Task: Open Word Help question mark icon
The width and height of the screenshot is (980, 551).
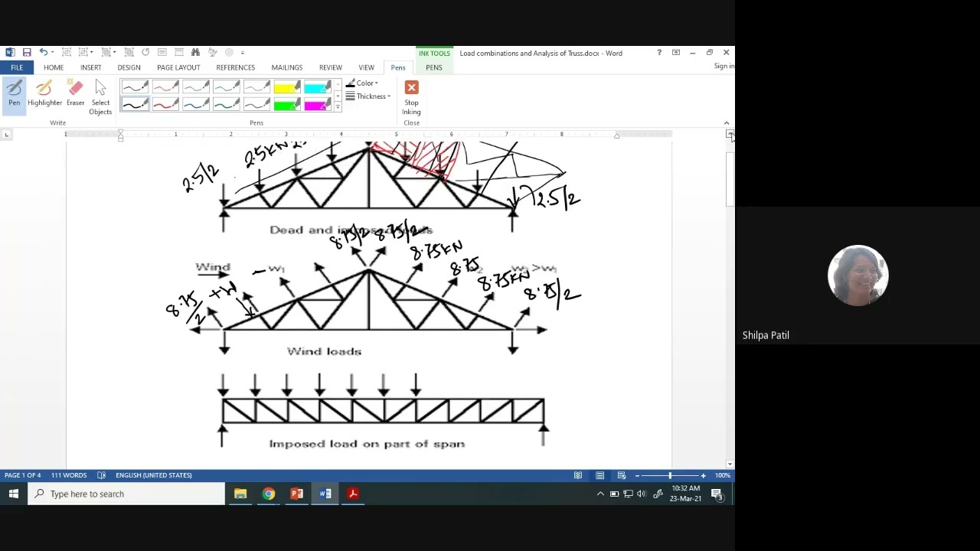Action: click(x=659, y=53)
